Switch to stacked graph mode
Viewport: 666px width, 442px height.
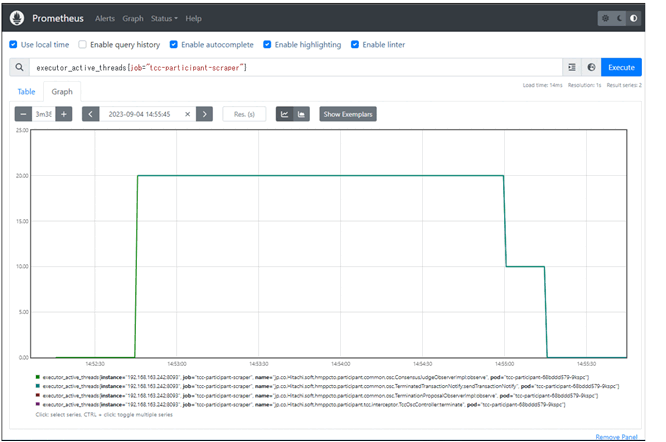coord(302,114)
